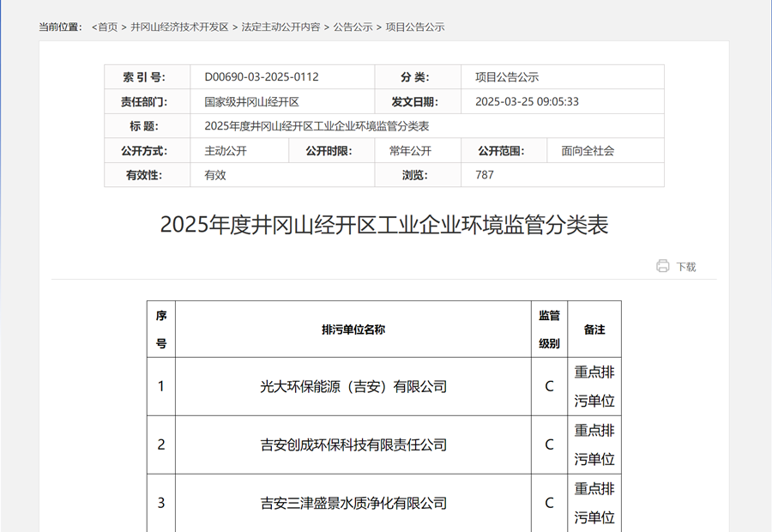Select company 光大环保能源（吉安）有限公司 in table
772x532 pixels.
coord(353,387)
